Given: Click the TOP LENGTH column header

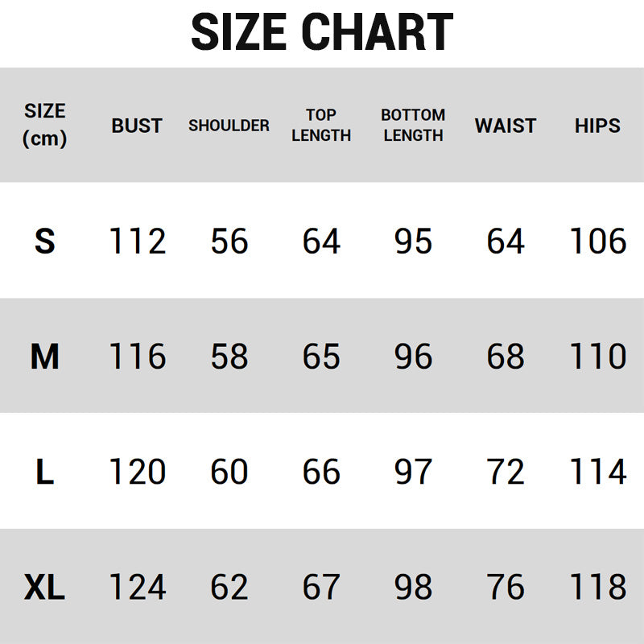Looking at the screenshot, I should coord(321,125).
